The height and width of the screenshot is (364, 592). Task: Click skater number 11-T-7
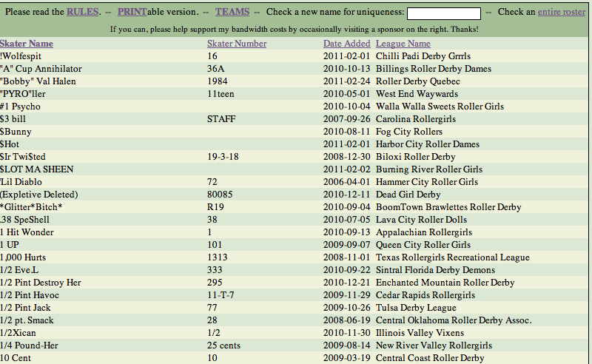coord(221,295)
